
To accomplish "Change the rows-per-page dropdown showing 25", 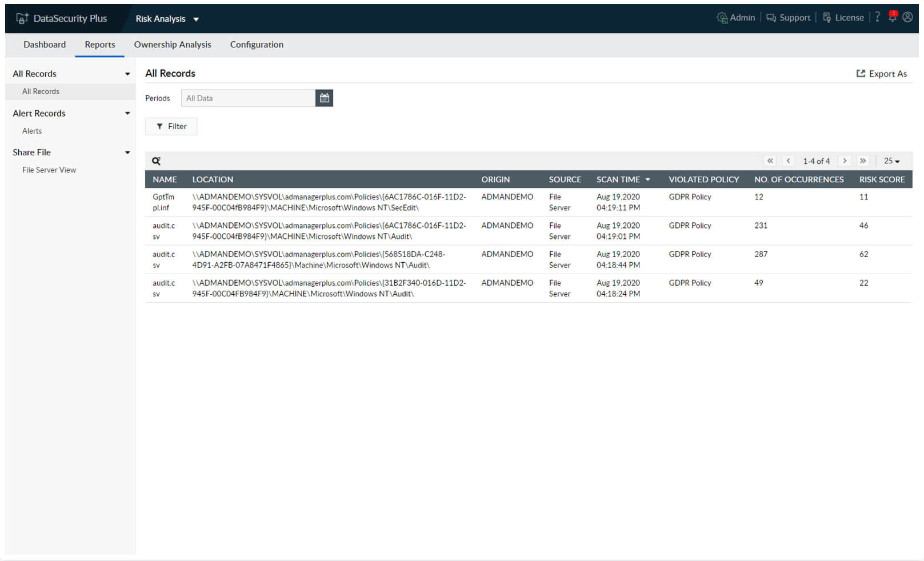I will click(x=891, y=161).
